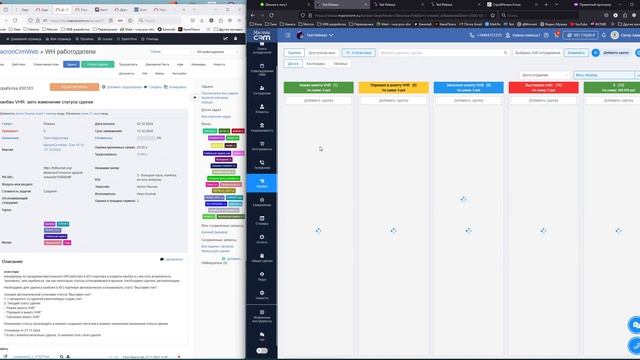Click the 'Копировать' copy link
640x360 pixels.
point(175,87)
